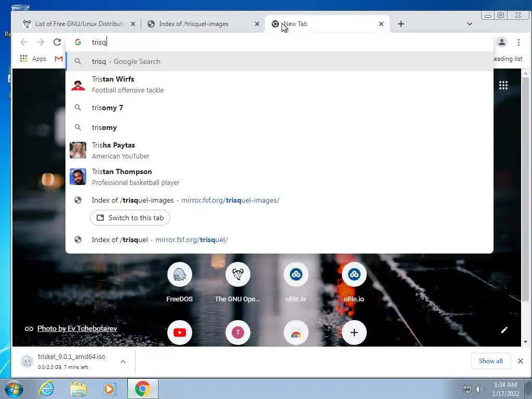The image size is (532, 399).
Task: Open the network tray icon
Action: click(x=467, y=389)
